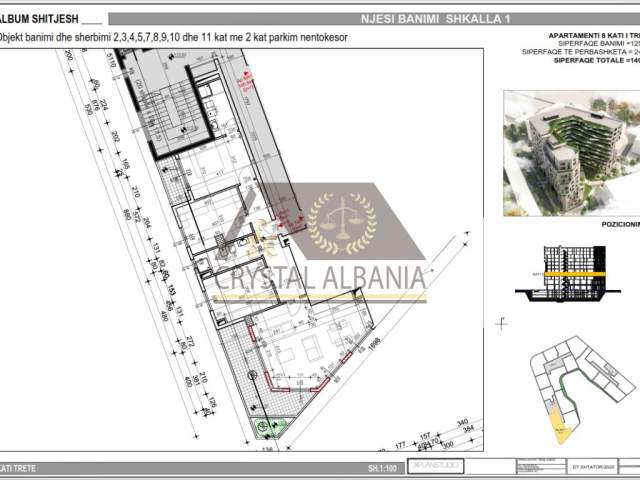
Task: Click the '126' dimension label
Action: [212, 402]
